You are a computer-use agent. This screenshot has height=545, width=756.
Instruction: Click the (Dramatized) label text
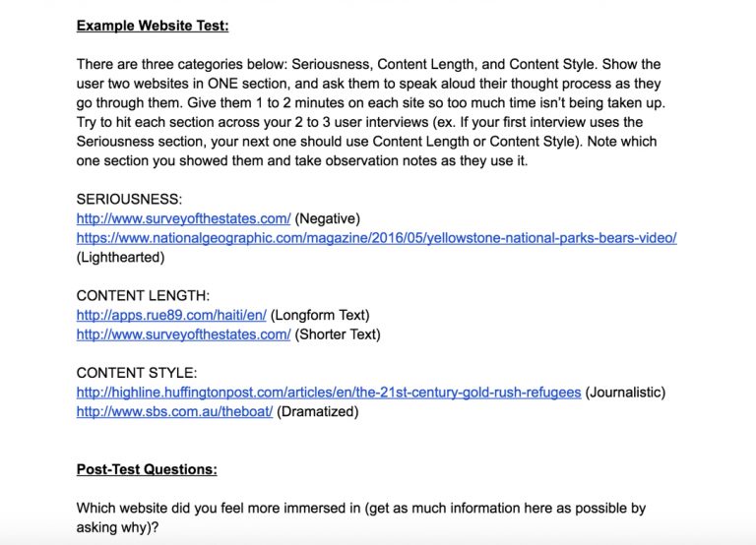[318, 411]
